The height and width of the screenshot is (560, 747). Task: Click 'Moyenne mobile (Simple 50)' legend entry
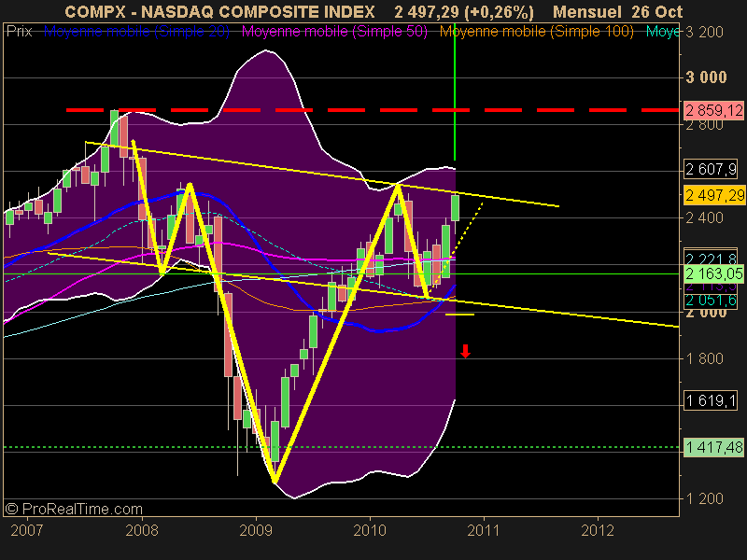coord(334,32)
